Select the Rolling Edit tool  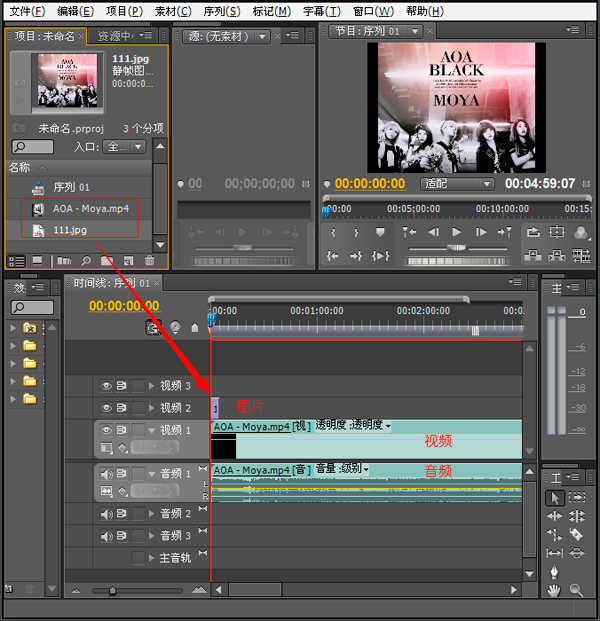click(577, 516)
